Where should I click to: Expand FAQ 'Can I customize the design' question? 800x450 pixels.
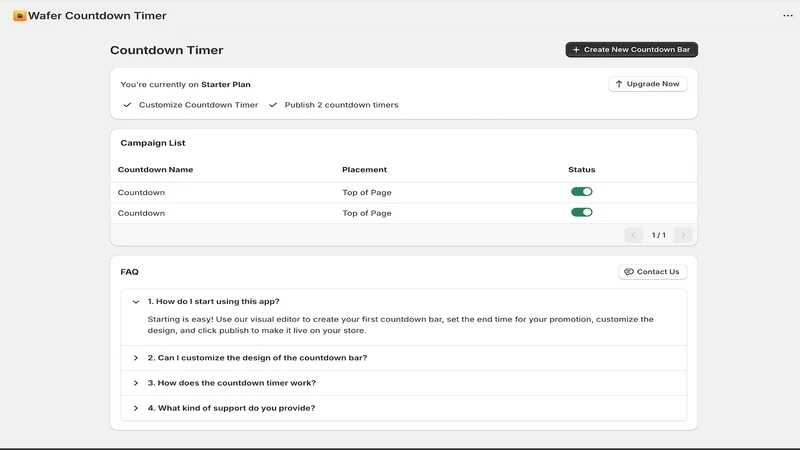click(404, 358)
